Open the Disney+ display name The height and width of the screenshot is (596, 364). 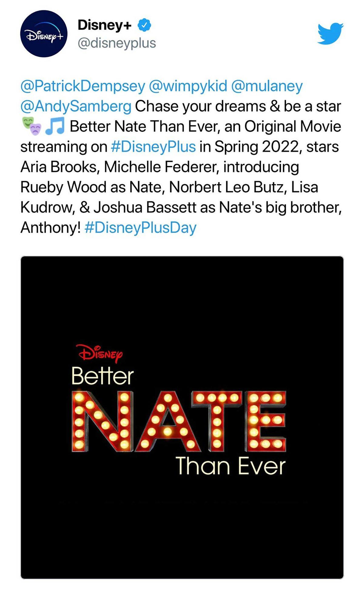click(x=104, y=25)
